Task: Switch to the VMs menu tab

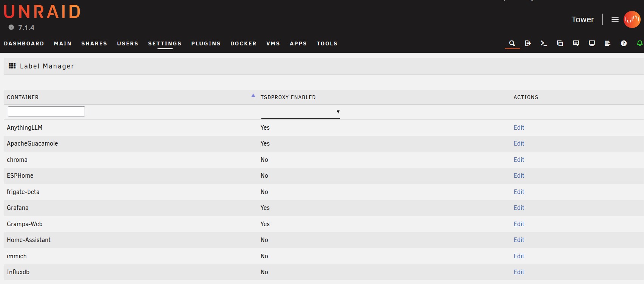Action: tap(273, 43)
